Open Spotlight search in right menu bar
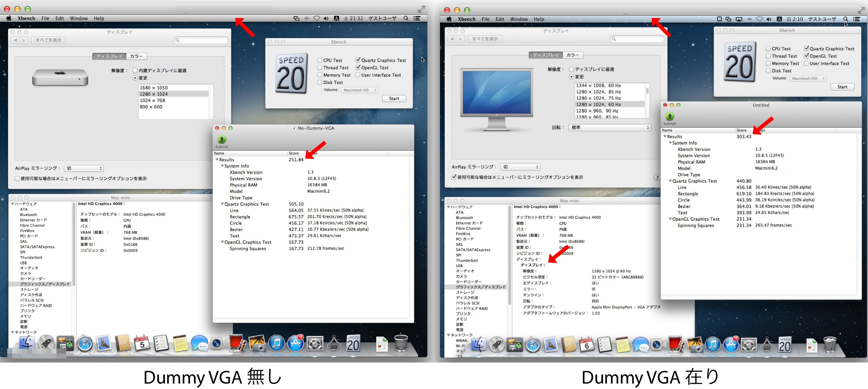This screenshot has height=389, width=868. coord(845,19)
